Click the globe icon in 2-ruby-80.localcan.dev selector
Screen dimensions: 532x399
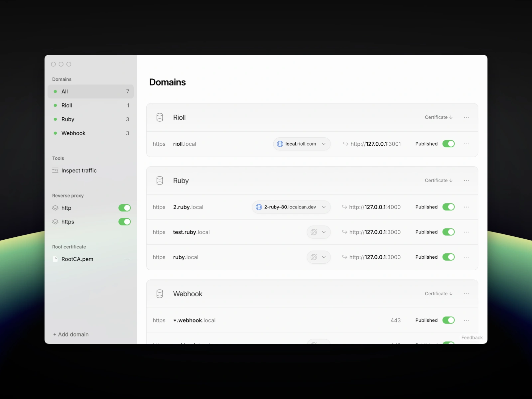tap(259, 207)
